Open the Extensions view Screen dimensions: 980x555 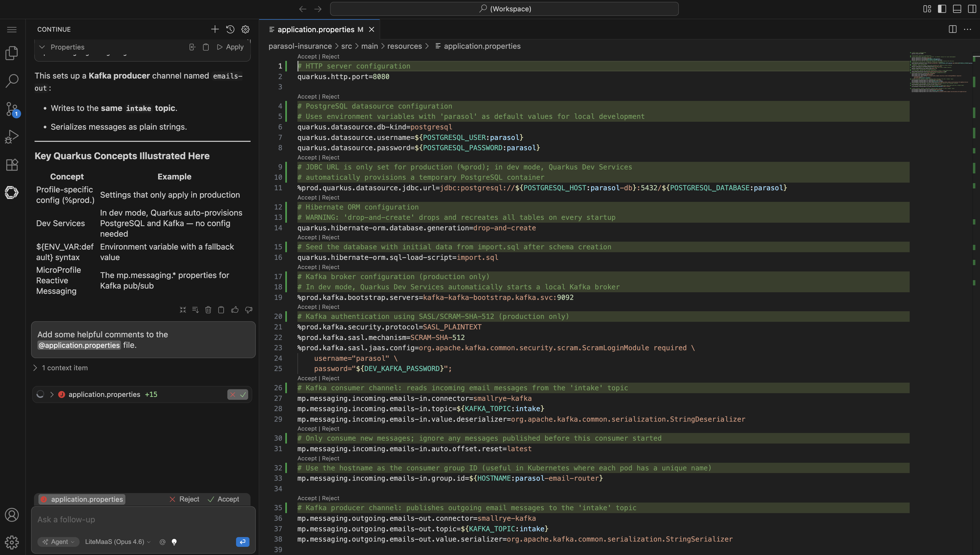12,165
